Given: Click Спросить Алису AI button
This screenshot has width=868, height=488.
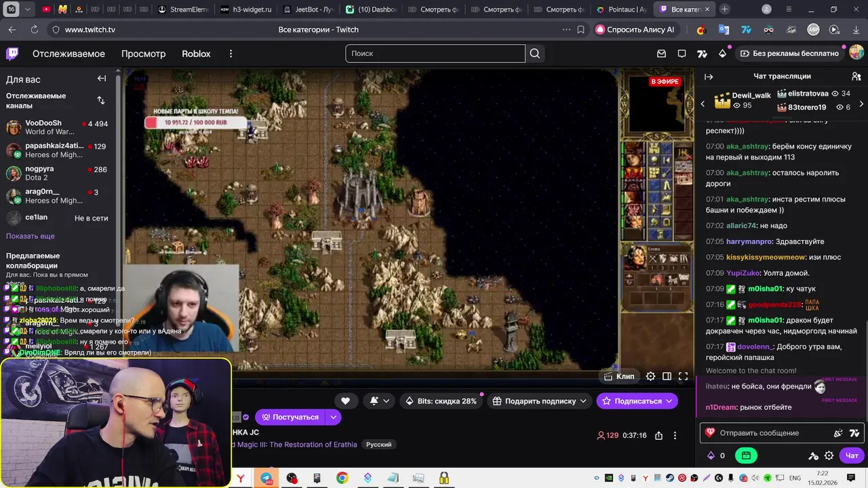Looking at the screenshot, I should coord(635,30).
